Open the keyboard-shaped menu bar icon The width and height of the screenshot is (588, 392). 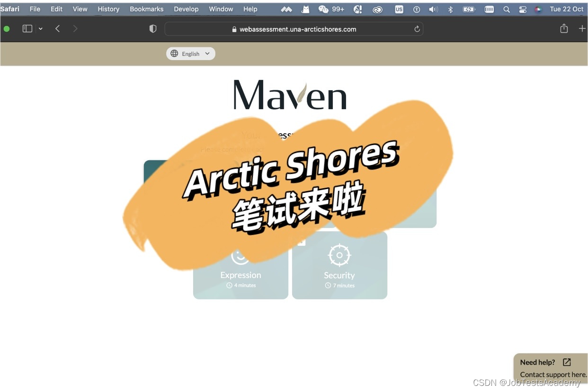490,9
